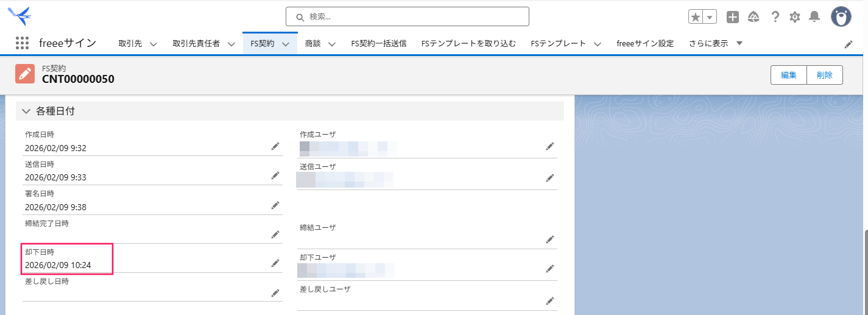Edit the 送信ユーザ field with pencil

tap(550, 178)
